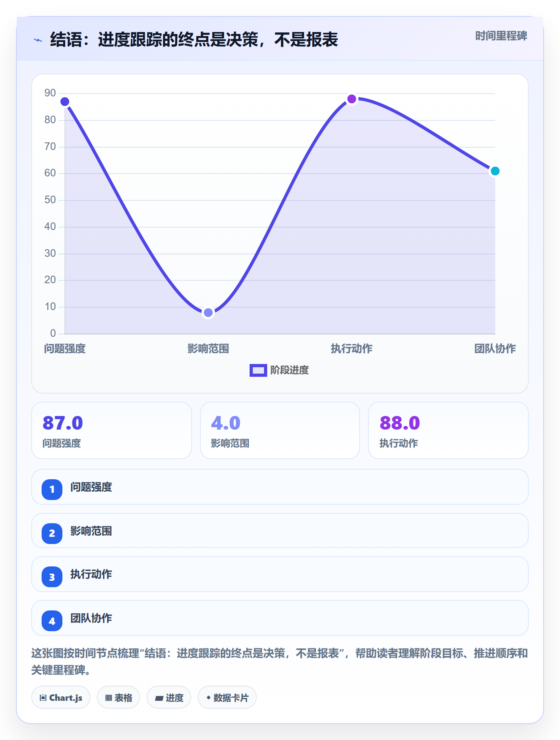Click the 时间里程碑 label in header

coord(501,36)
